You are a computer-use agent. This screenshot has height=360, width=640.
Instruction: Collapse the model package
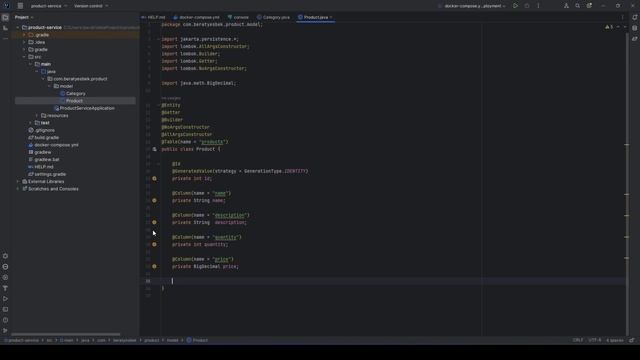[x=49, y=87]
